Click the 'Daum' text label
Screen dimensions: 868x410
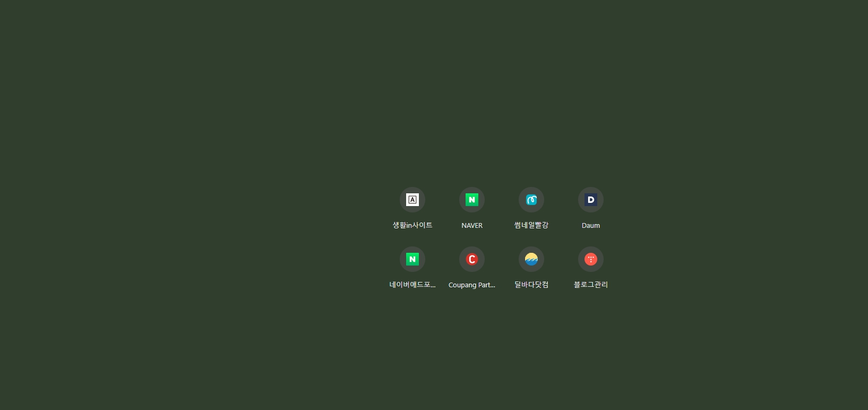pyautogui.click(x=591, y=226)
